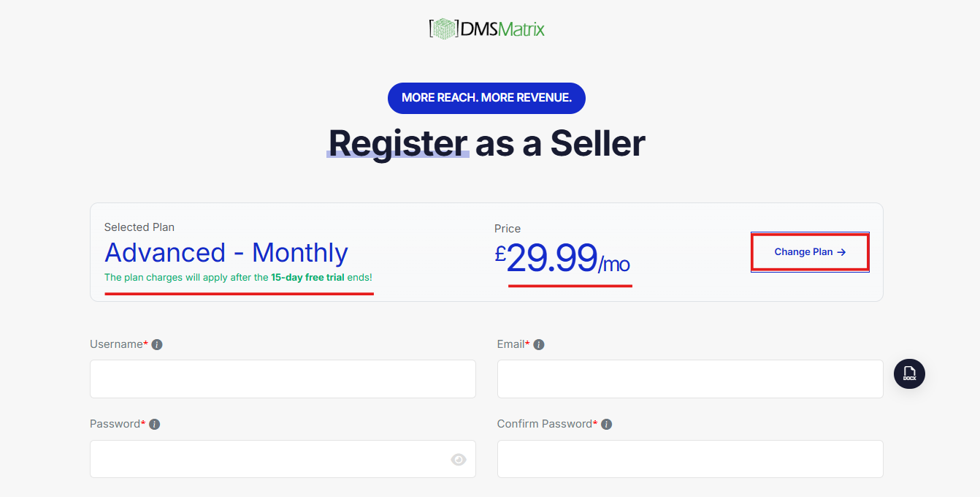Click the 15-day free trial text
The image size is (980, 497).
point(306,278)
